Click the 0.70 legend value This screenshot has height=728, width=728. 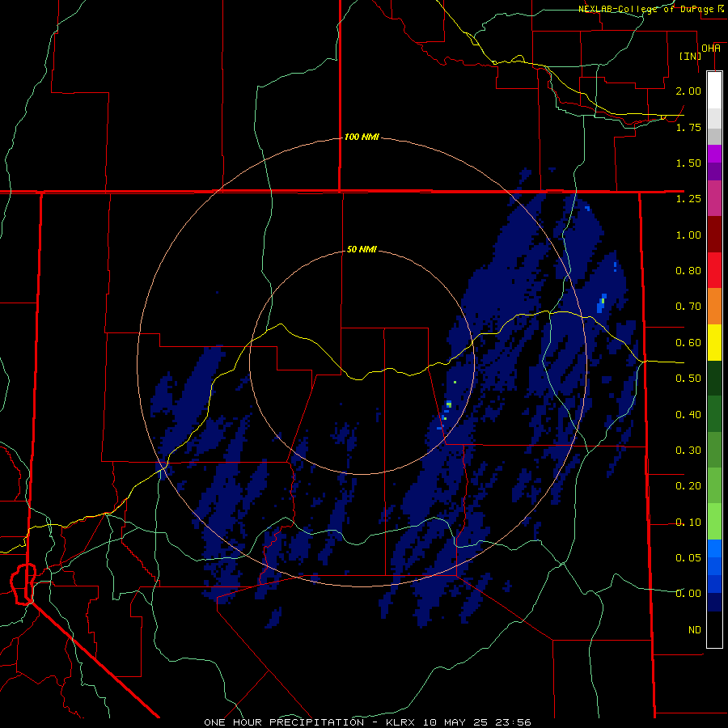pos(688,307)
